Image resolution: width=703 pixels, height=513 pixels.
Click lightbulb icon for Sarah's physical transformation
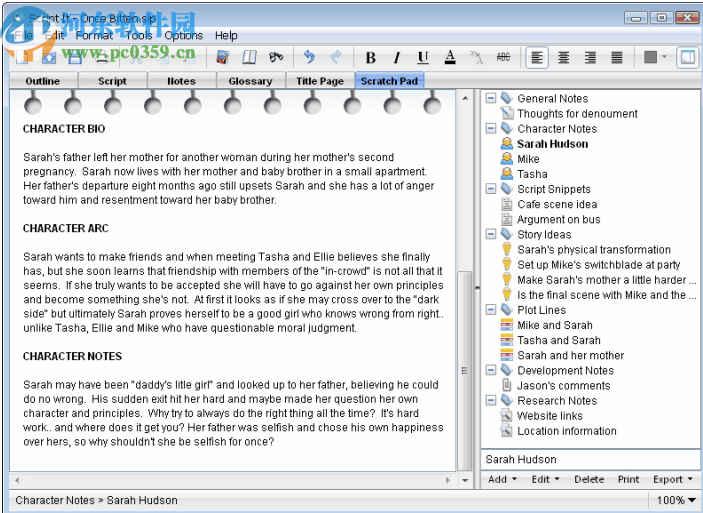tap(507, 249)
